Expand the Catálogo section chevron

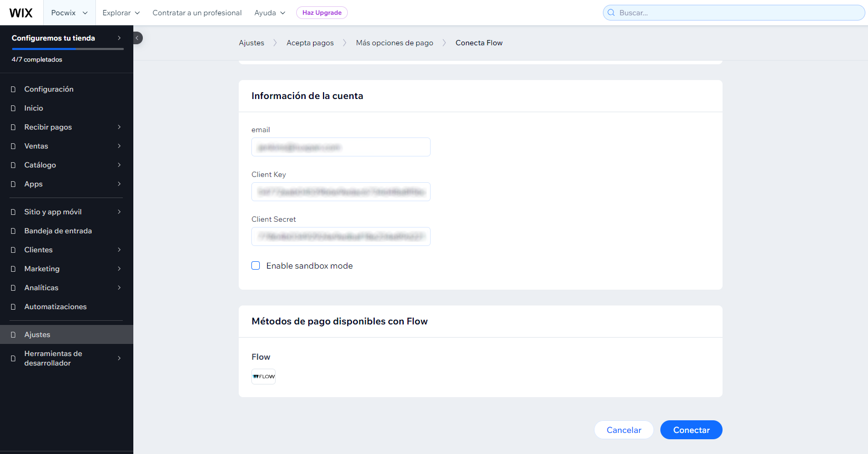119,165
